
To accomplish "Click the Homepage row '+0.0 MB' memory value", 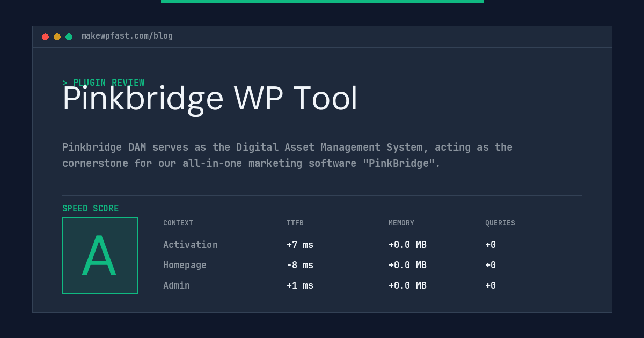I will tap(407, 265).
